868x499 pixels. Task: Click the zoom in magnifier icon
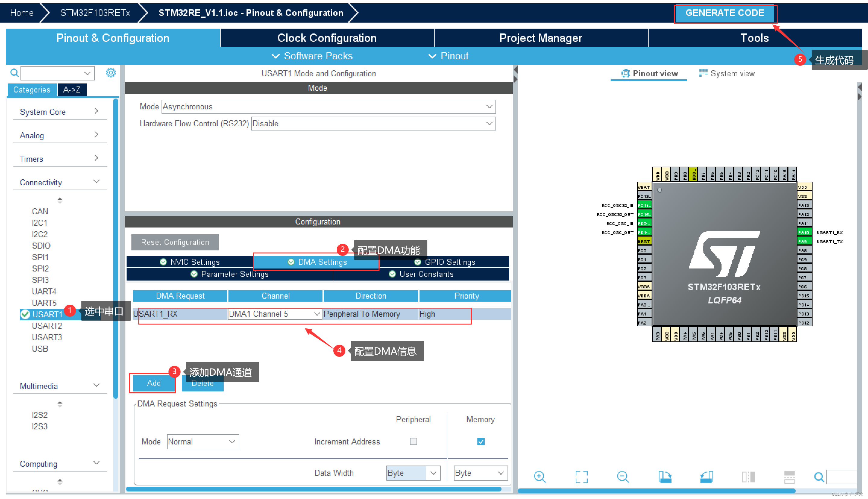pos(539,477)
